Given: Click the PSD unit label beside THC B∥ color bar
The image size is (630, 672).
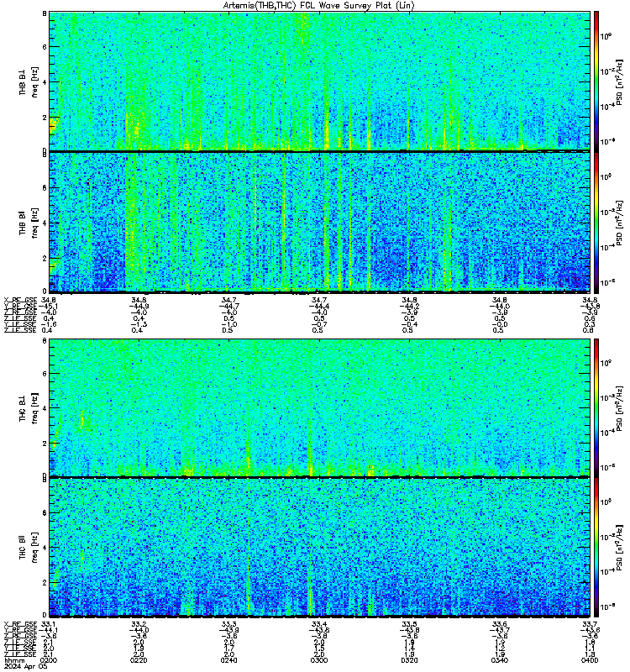Looking at the screenshot, I should [619, 548].
